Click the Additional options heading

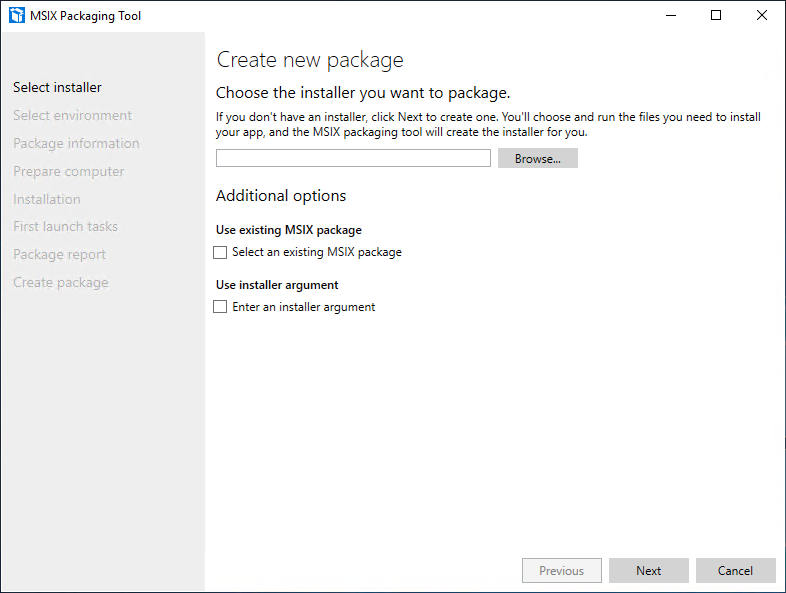[281, 195]
